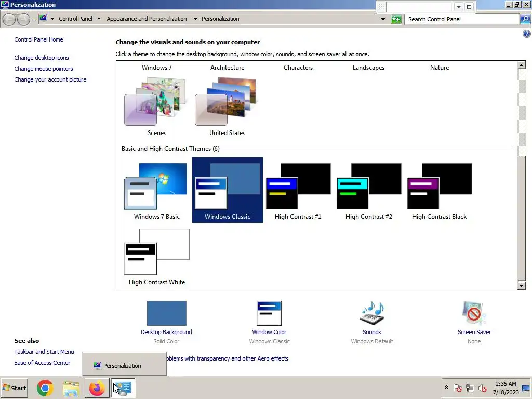
Task: Expand the dropdown before Control Panel breadcrumb
Action: (x=52, y=19)
